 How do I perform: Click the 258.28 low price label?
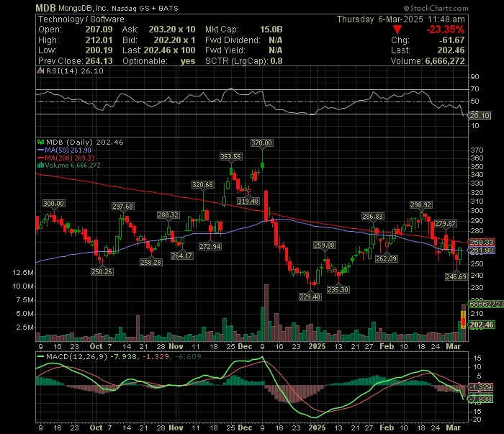151,263
